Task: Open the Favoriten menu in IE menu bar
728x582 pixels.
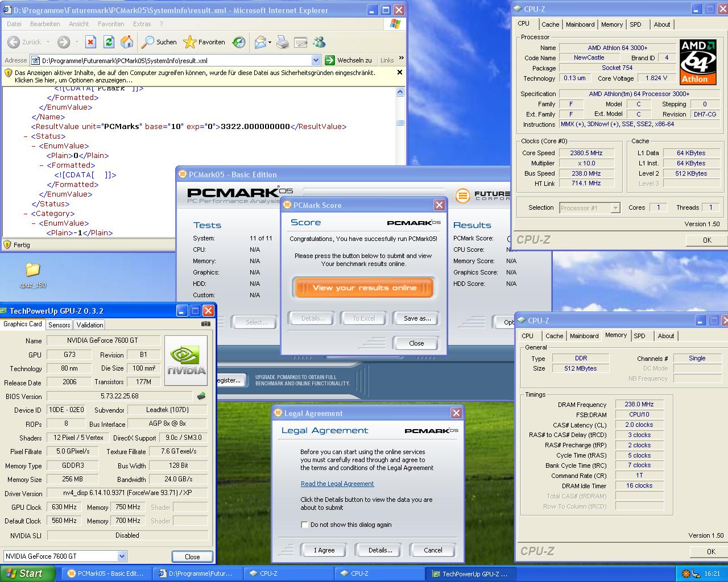Action: coord(111,24)
